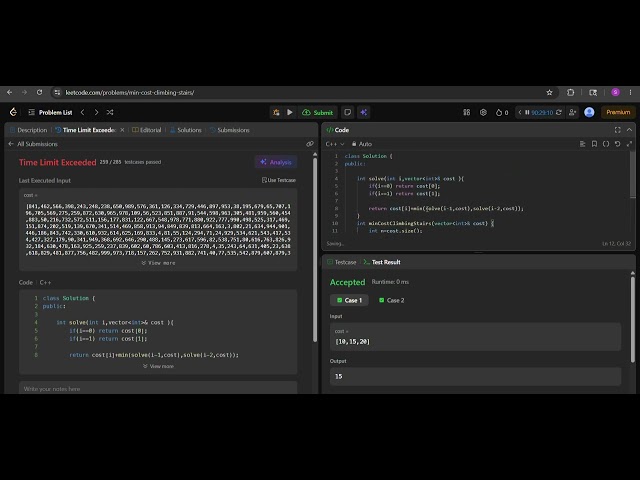Image resolution: width=640 pixels, height=480 pixels.
Task: Expand View more under submitted code
Action: coord(158,366)
